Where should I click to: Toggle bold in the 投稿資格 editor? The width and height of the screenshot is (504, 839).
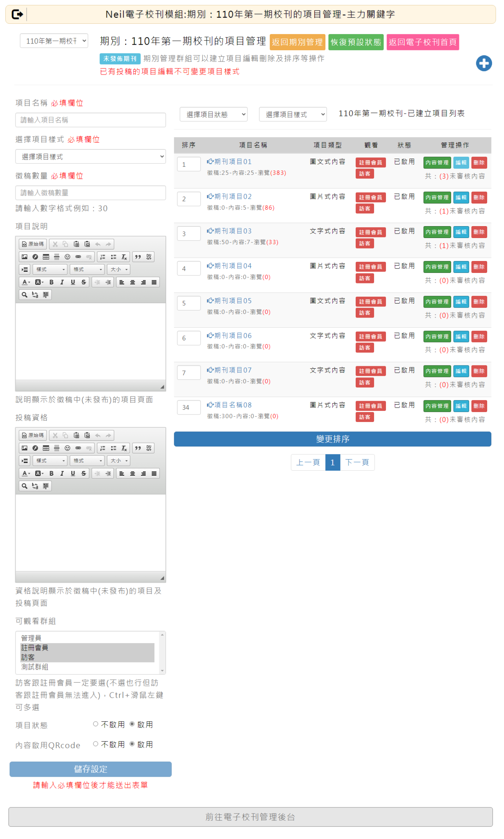[x=51, y=473]
